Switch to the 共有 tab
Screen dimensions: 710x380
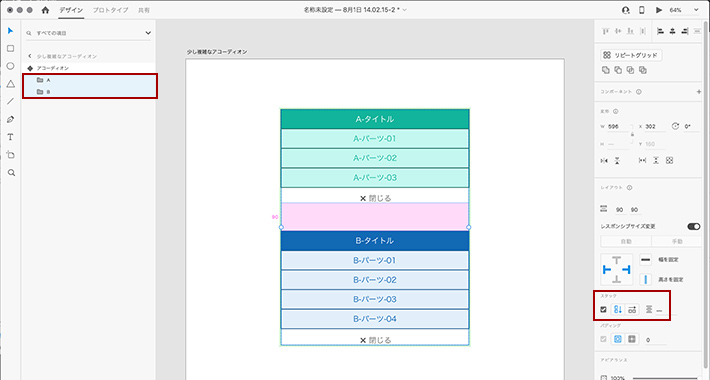[x=144, y=10]
